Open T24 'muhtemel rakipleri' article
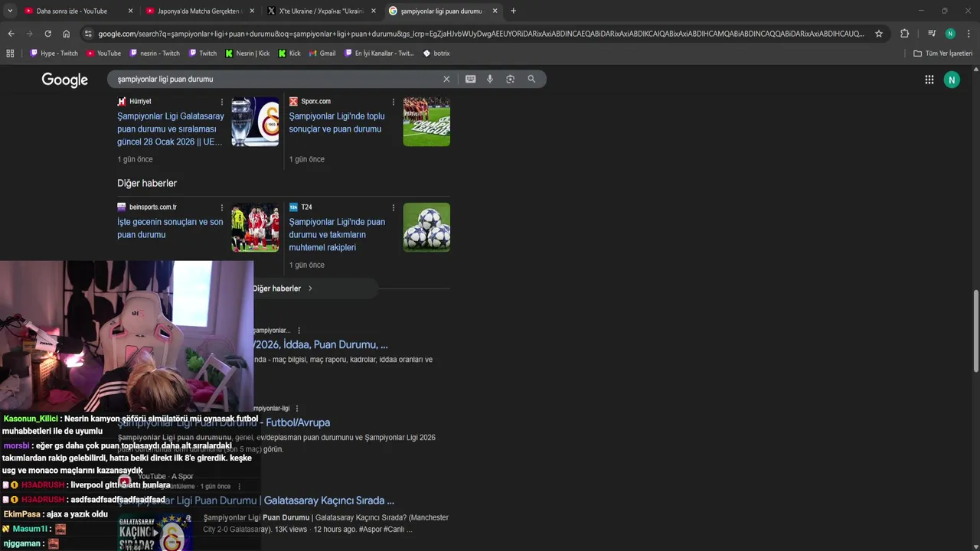Screen dimensions: 980x551 click(337, 235)
